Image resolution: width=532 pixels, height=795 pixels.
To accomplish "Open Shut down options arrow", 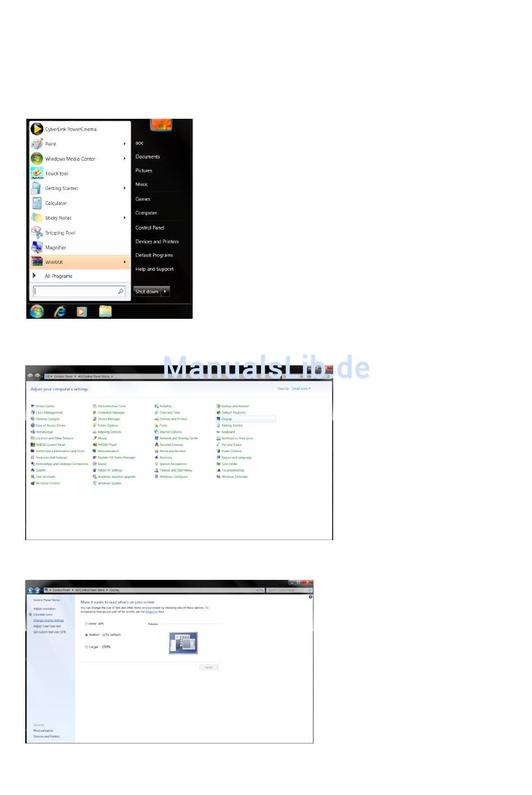I will click(165, 291).
